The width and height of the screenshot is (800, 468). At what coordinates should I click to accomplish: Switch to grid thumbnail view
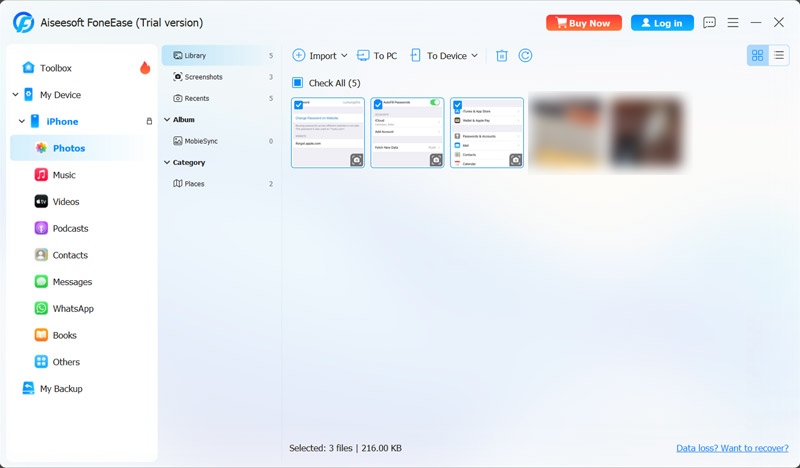coord(758,55)
